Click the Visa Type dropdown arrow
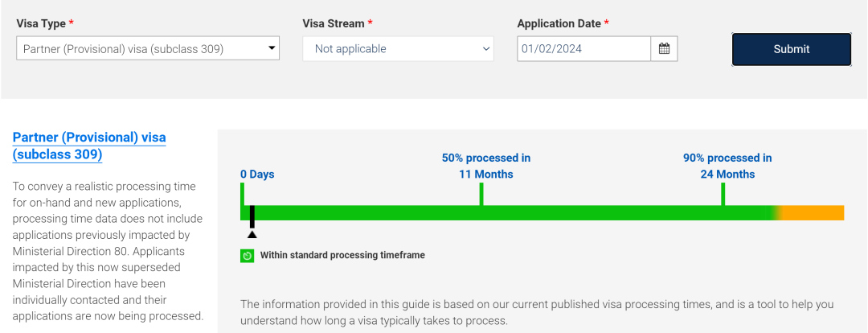Screen dimensions: 868x333 pyautogui.click(x=272, y=48)
